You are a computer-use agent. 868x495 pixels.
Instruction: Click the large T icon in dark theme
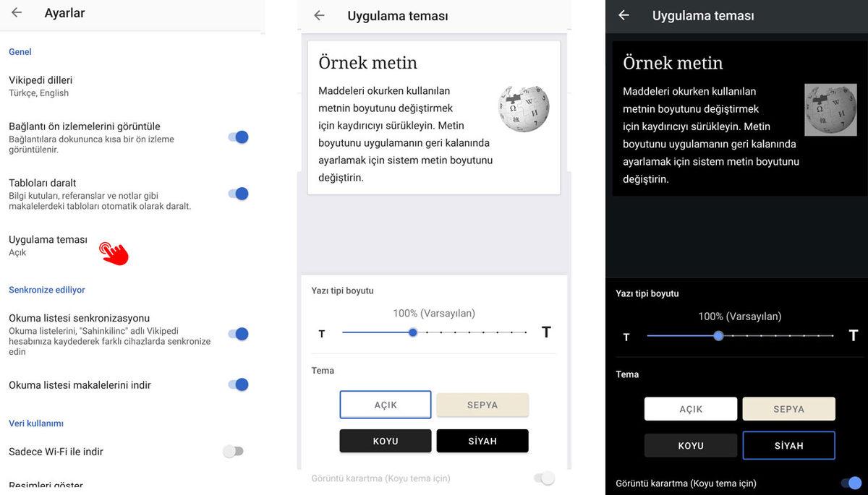[x=852, y=335]
